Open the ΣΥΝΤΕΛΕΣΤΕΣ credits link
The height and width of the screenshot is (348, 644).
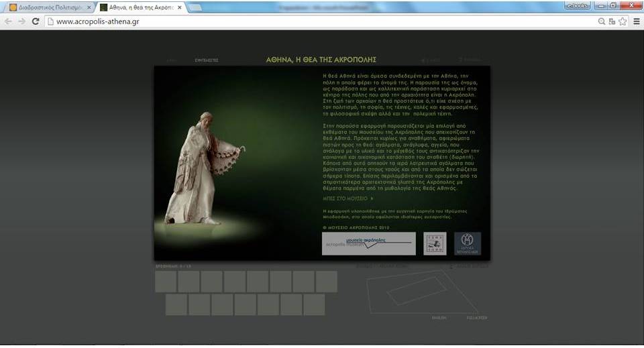click(x=207, y=60)
